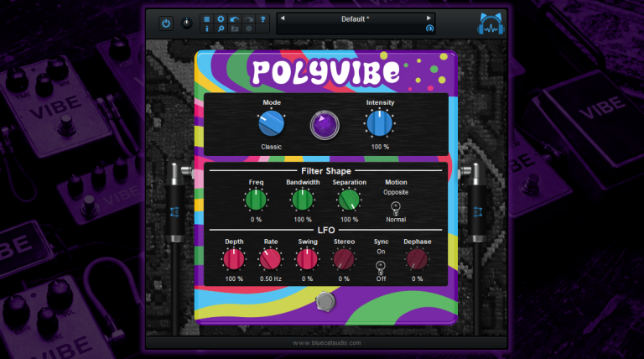Click the undo arrow icon
The image size is (644, 359).
click(x=235, y=19)
